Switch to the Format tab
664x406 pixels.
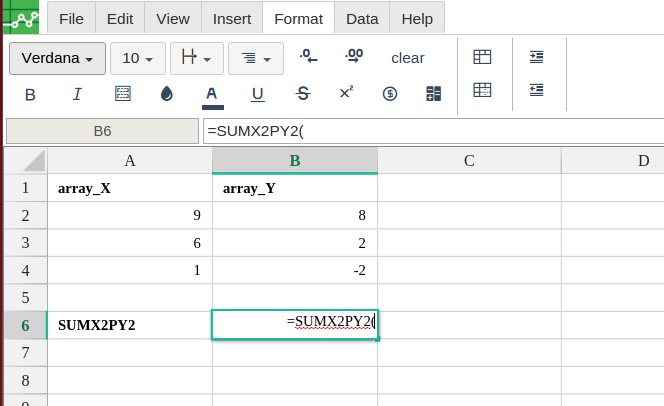point(299,19)
